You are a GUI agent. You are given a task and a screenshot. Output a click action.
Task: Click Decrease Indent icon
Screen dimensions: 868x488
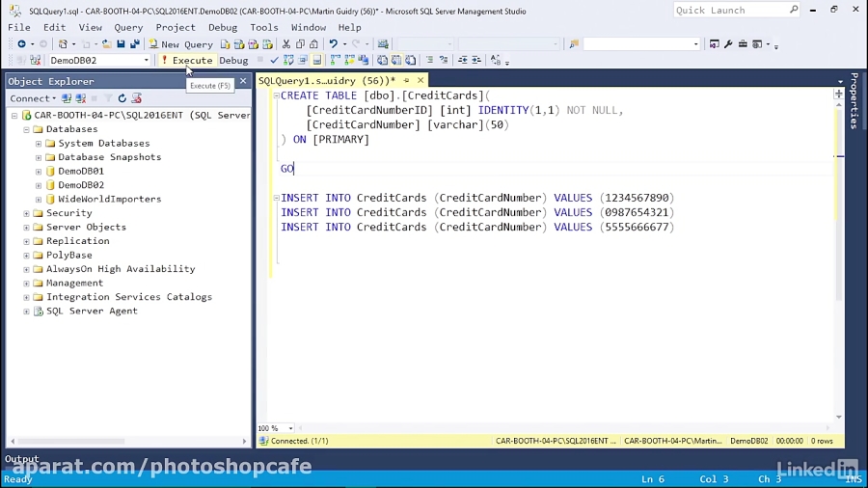[x=462, y=61]
